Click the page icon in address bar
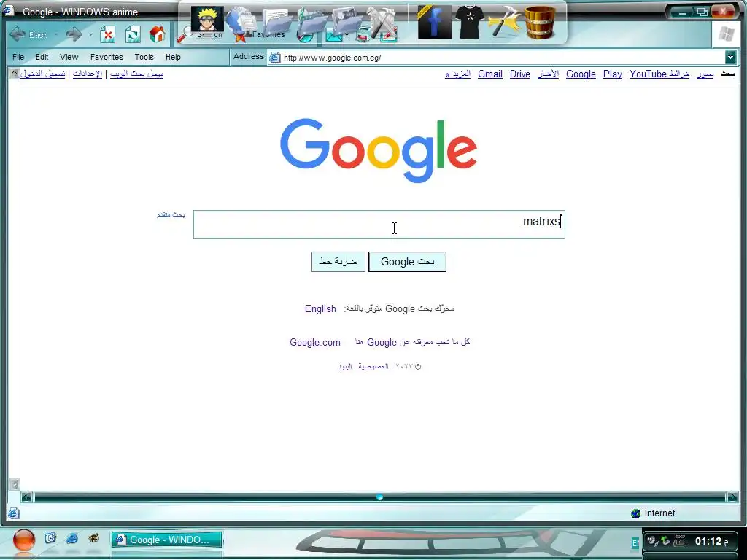This screenshot has height=560, width=747. 275,58
